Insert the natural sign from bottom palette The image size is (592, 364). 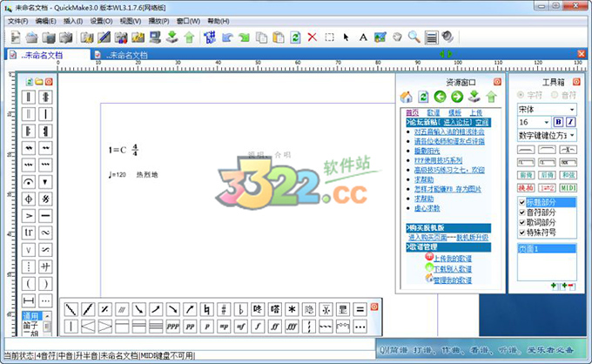click(206, 308)
